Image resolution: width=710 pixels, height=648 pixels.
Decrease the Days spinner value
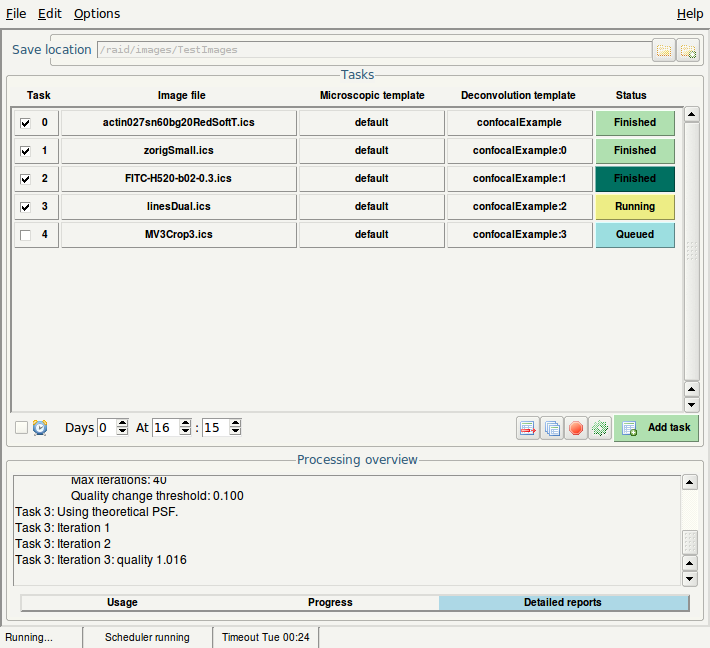[x=122, y=432]
